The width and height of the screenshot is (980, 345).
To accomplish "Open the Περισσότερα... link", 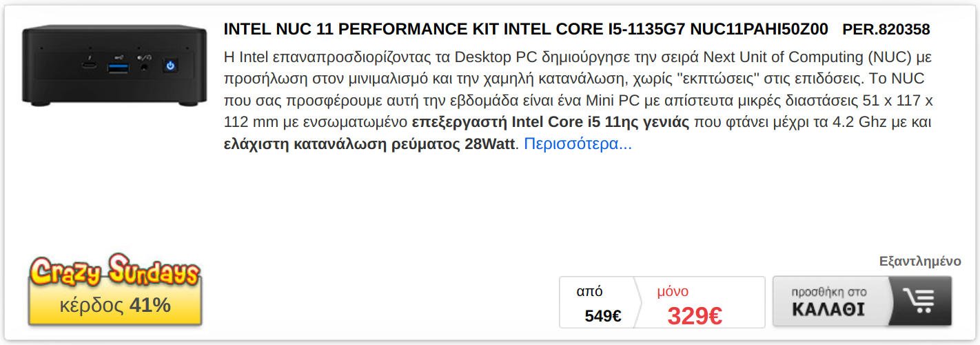I will [578, 144].
